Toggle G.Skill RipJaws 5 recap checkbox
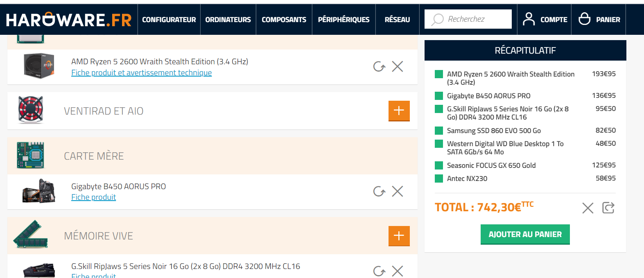 pos(439,109)
